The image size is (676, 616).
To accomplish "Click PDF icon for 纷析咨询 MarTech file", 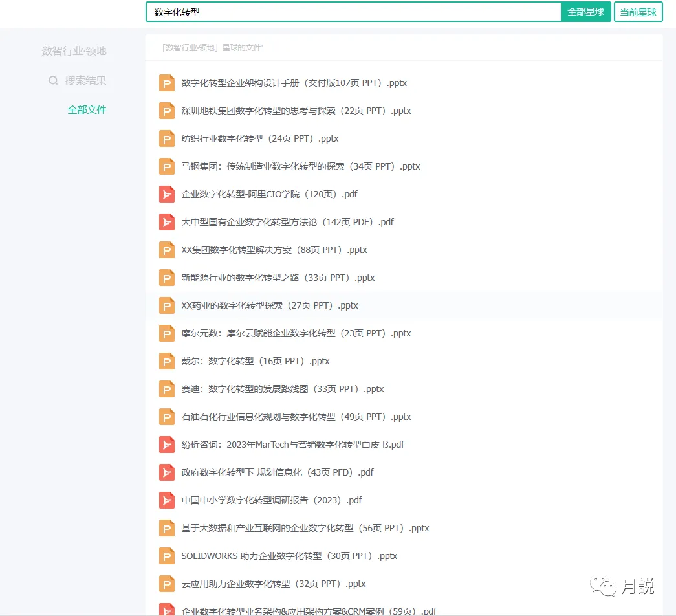I will [x=167, y=445].
